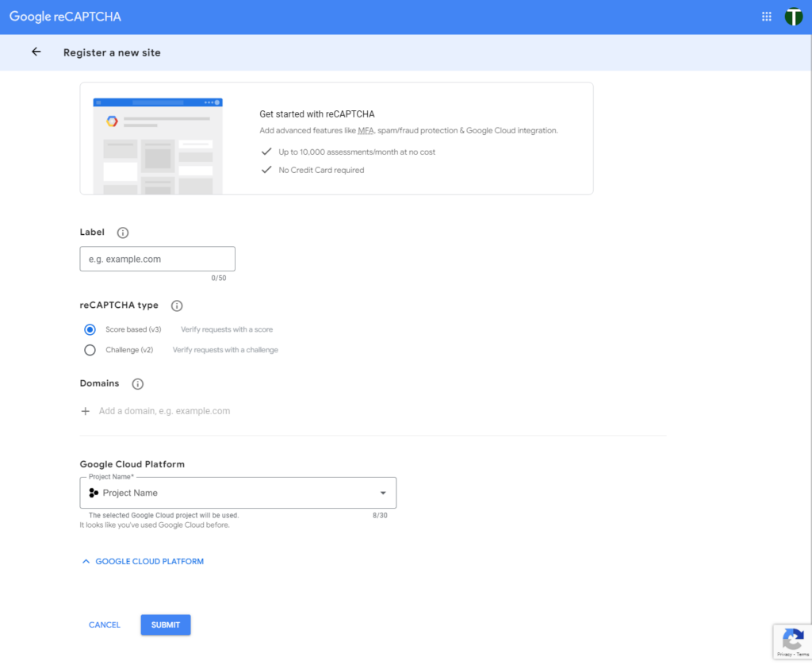The image size is (812, 665).
Task: Open the account profile avatar
Action: pyautogui.click(x=793, y=17)
